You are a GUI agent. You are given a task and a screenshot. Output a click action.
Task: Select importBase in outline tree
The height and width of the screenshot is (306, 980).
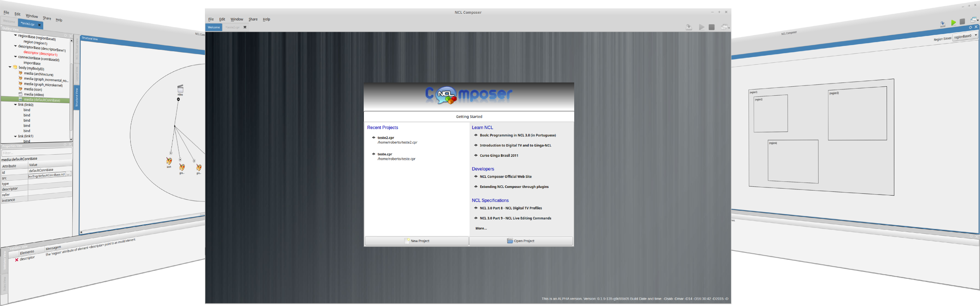[32, 63]
